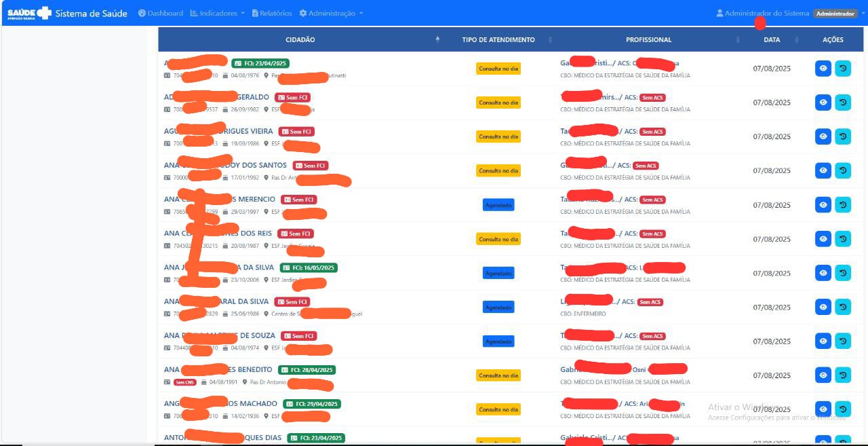This screenshot has width=868, height=446.
Task: Click the eye icon in the Enfermeiro row
Action: (823, 307)
